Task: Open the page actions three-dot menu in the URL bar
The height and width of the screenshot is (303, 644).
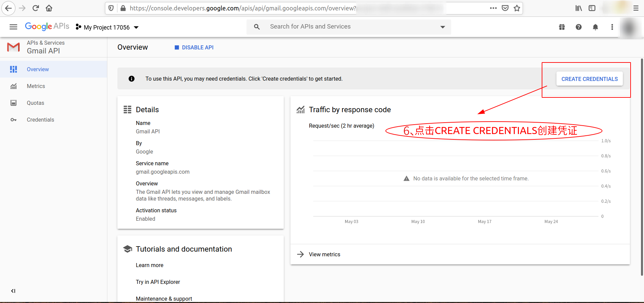Action: [493, 8]
